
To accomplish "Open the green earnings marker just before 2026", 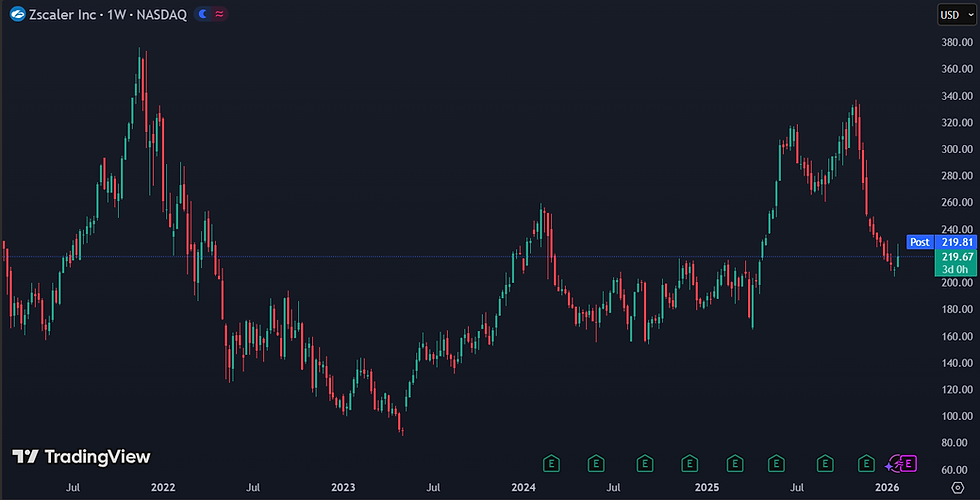I will [866, 463].
